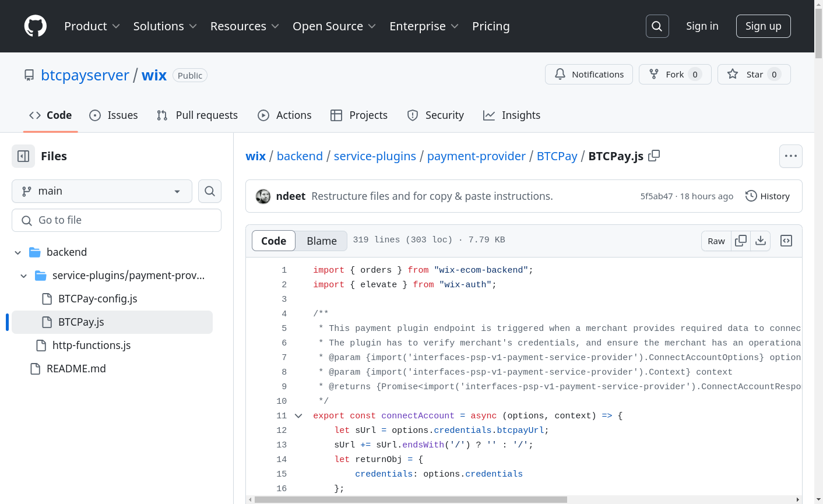Click the backend folder icon

pyautogui.click(x=35, y=252)
